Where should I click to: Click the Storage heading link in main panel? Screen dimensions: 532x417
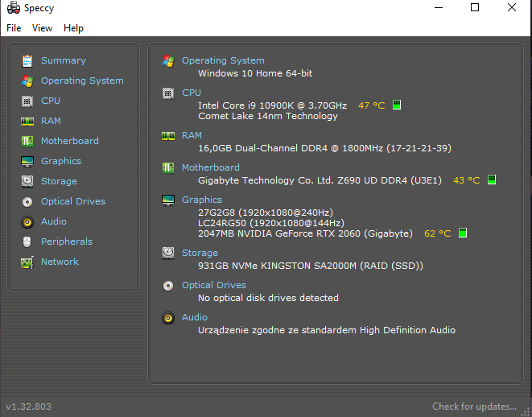[x=200, y=253]
